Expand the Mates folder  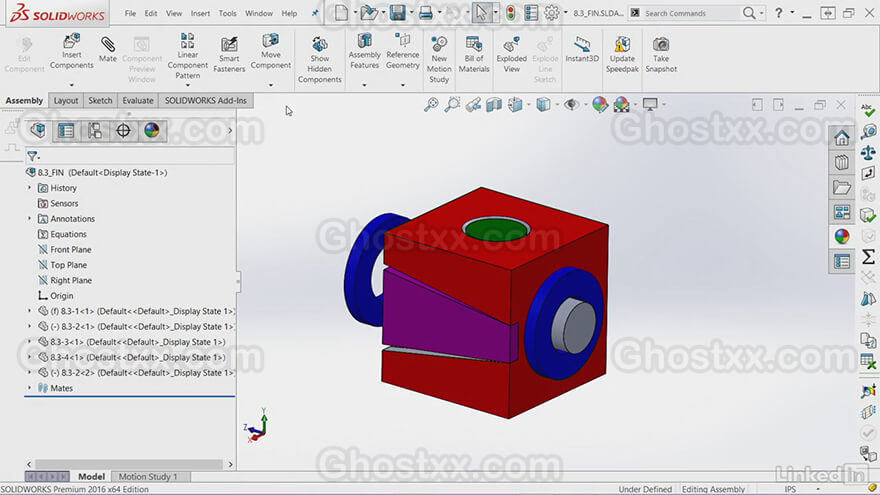[30, 388]
